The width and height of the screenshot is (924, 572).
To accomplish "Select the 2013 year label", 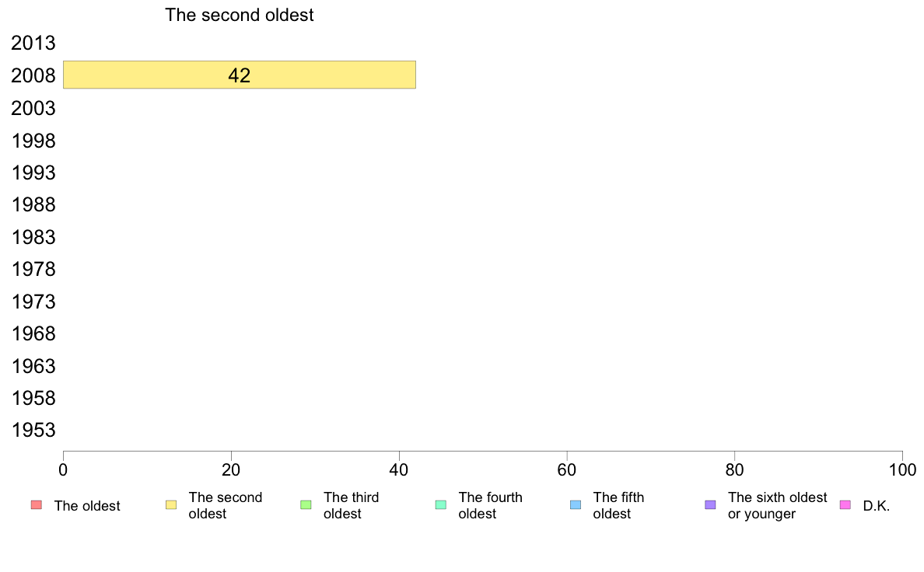I will click(33, 43).
